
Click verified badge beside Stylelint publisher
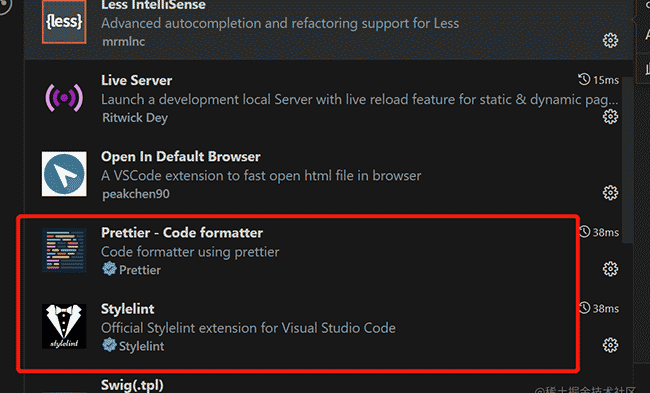[x=109, y=345]
